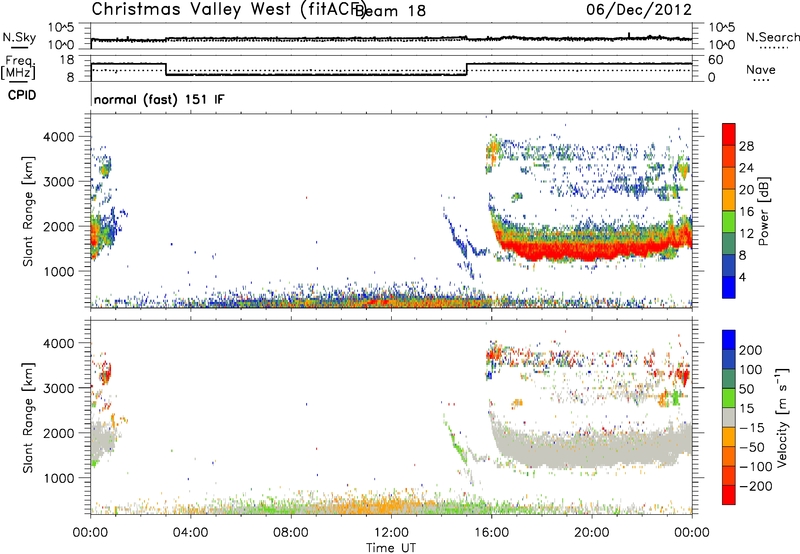Click the 20:00 time axis tick label

click(x=592, y=533)
